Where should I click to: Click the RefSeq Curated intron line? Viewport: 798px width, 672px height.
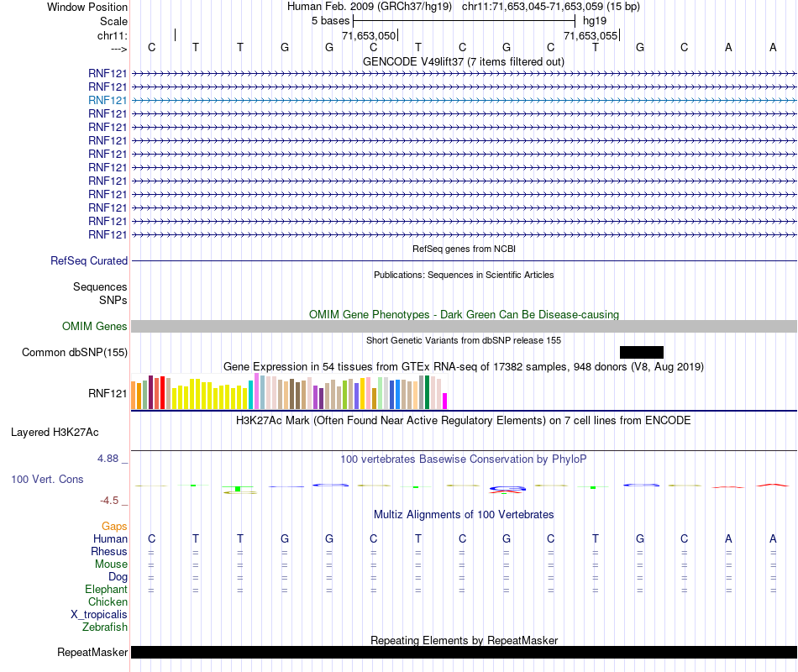(464, 261)
